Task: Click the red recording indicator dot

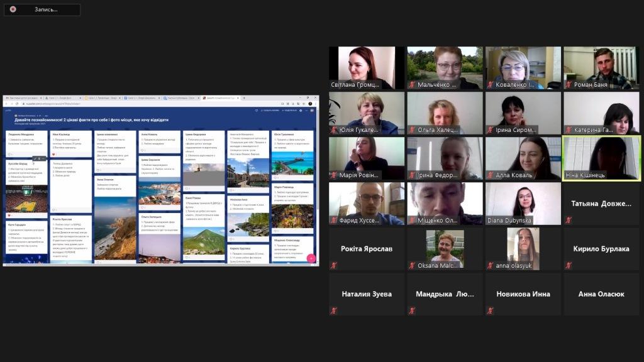Action: click(13, 9)
